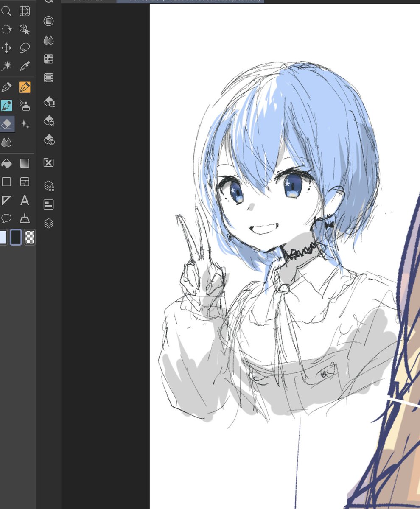420x509 pixels.
Task: Select the eraser with target circle icon
Action: (x=49, y=140)
